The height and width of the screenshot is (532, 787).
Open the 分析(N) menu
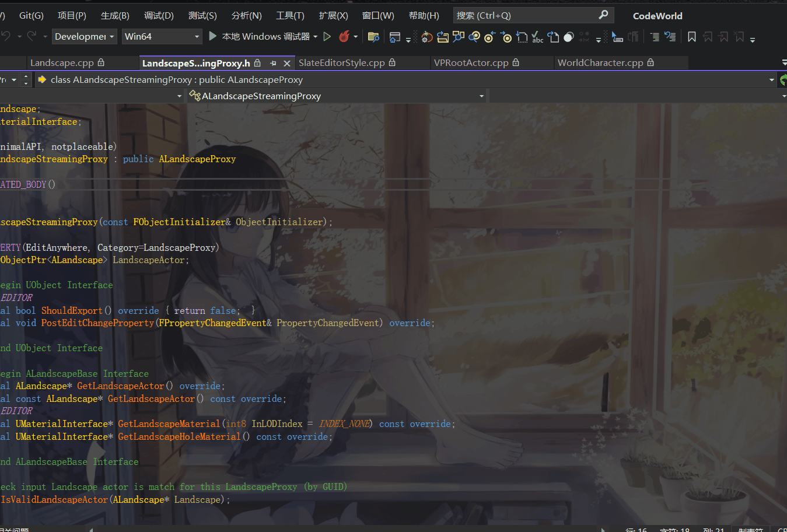247,16
